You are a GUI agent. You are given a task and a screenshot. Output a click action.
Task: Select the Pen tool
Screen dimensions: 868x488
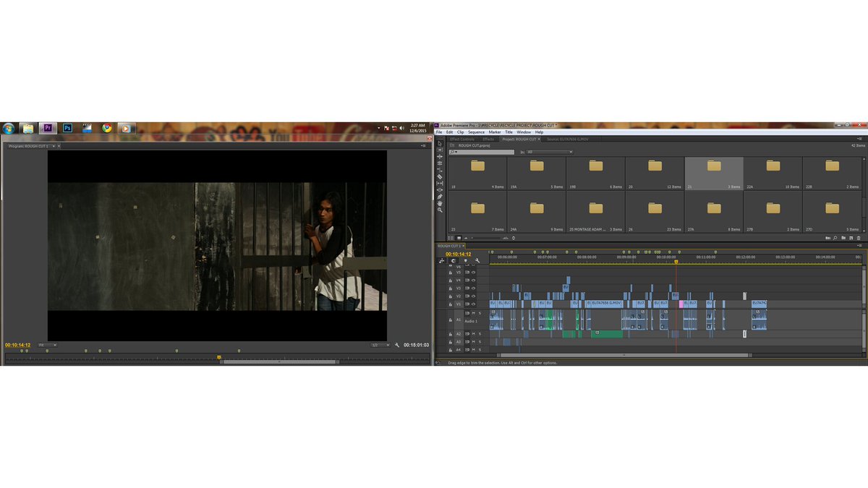pos(440,197)
